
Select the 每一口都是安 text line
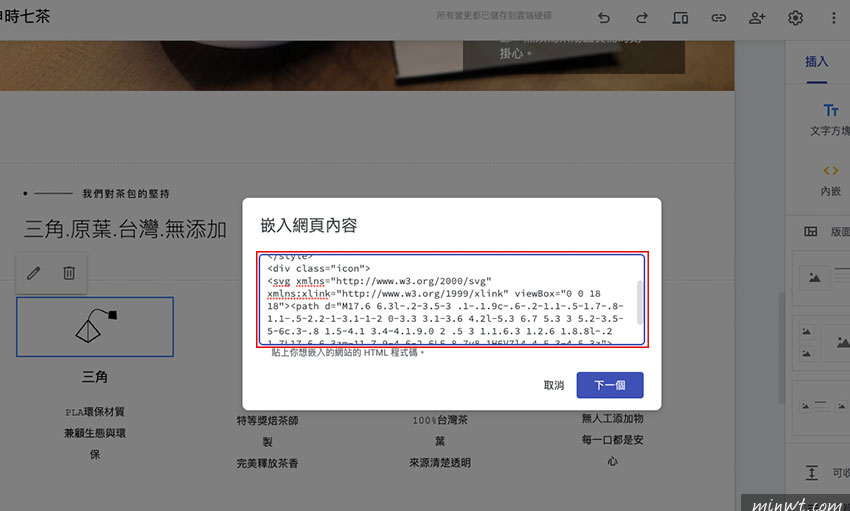[613, 440]
